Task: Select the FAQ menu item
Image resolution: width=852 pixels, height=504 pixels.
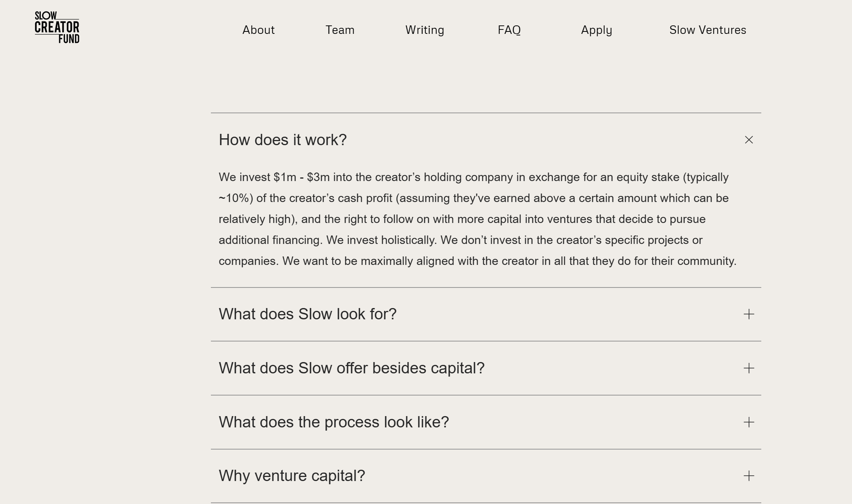Action: coord(509,30)
